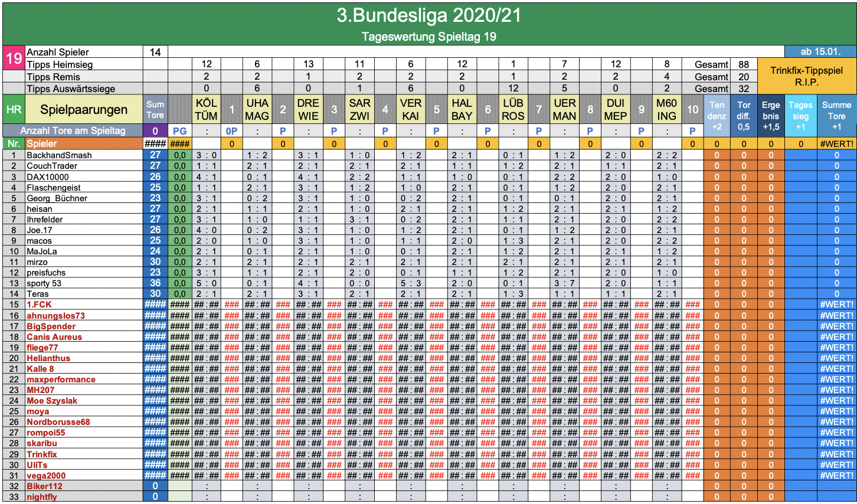Select the Gesamt Heimsieg total 88
Image resolution: width=857 pixels, height=504 pixels.
744,64
